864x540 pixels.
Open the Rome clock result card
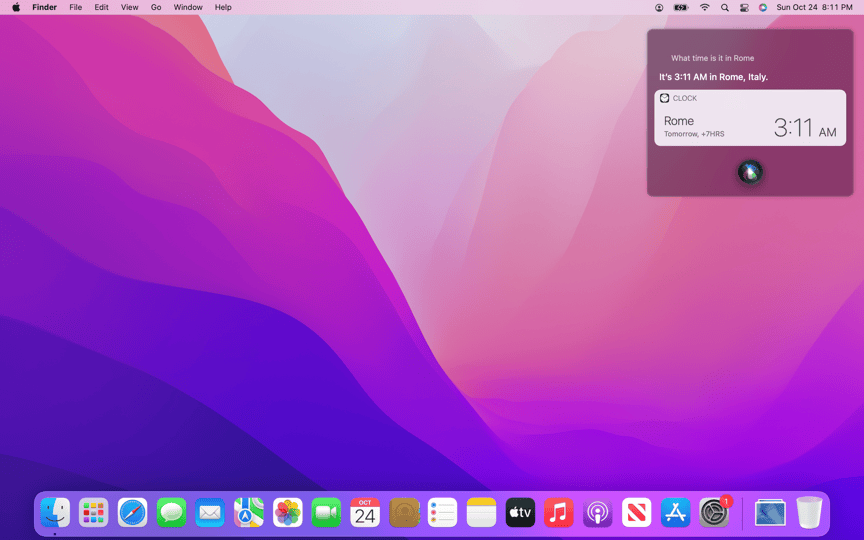point(750,118)
